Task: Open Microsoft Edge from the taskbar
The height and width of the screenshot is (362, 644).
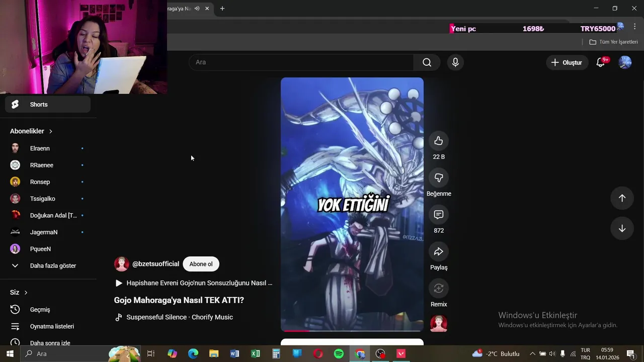Action: tap(193, 354)
